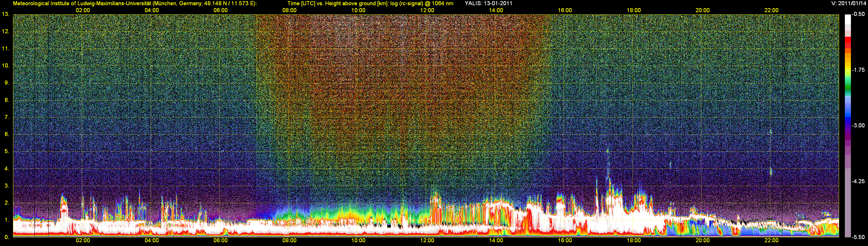868x246 pixels.
Task: Click the '13.' height axis label
Action: [x=6, y=14]
